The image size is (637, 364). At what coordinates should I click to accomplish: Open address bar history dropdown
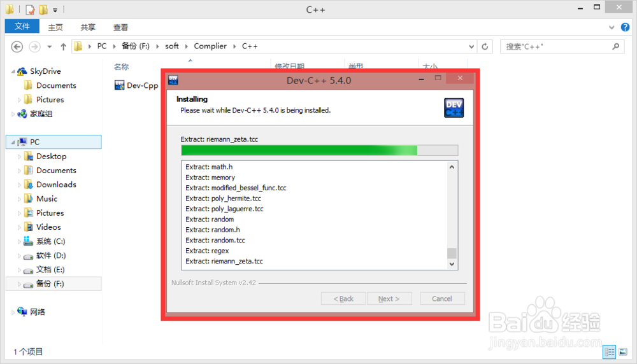tap(471, 46)
